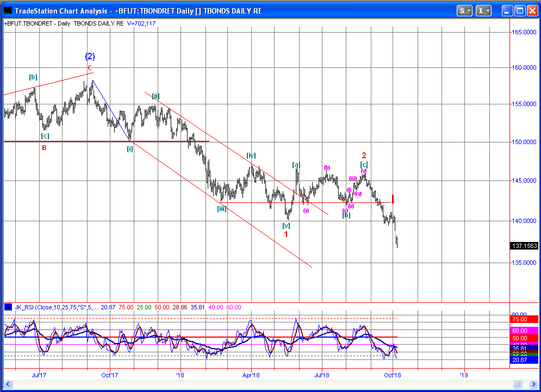Select the red down arrow marker near Oct'18
This screenshot has height=392, width=541.
[393, 199]
